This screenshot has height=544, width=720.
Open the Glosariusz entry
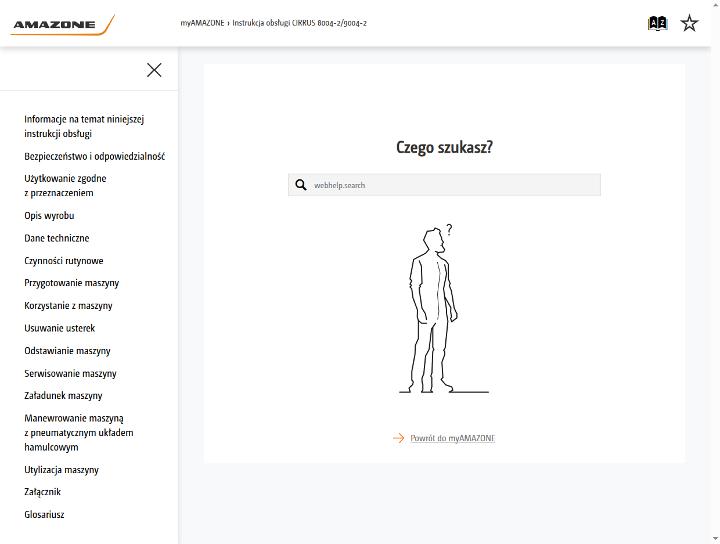[x=44, y=514]
